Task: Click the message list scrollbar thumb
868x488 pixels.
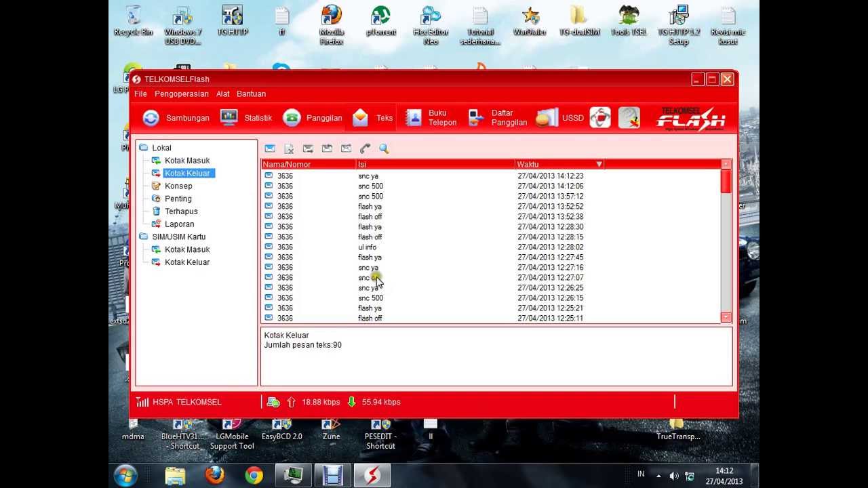Action: 726,182
